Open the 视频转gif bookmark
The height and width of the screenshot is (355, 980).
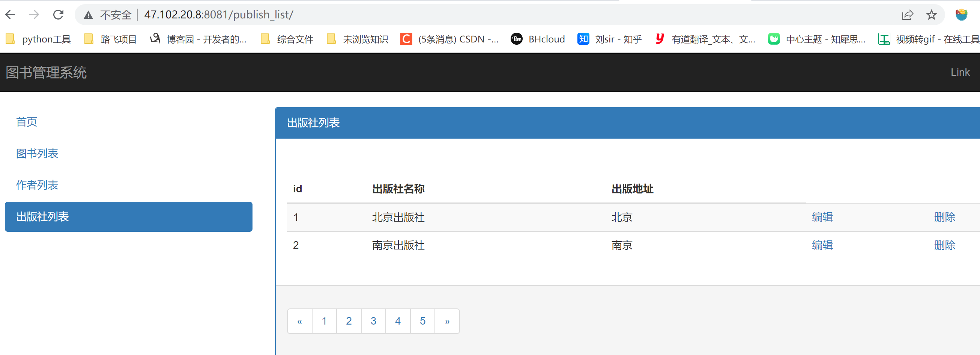(x=929, y=39)
